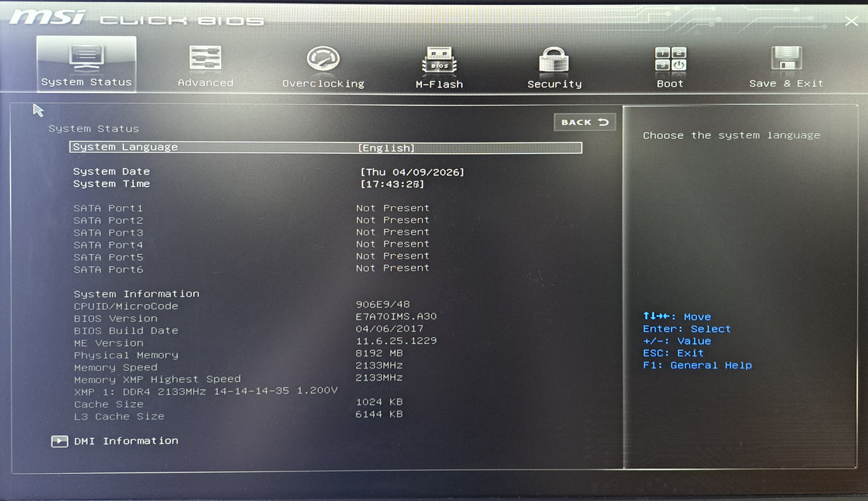868x501 pixels.
Task: Open the Overclocking gauge icon
Action: point(323,59)
